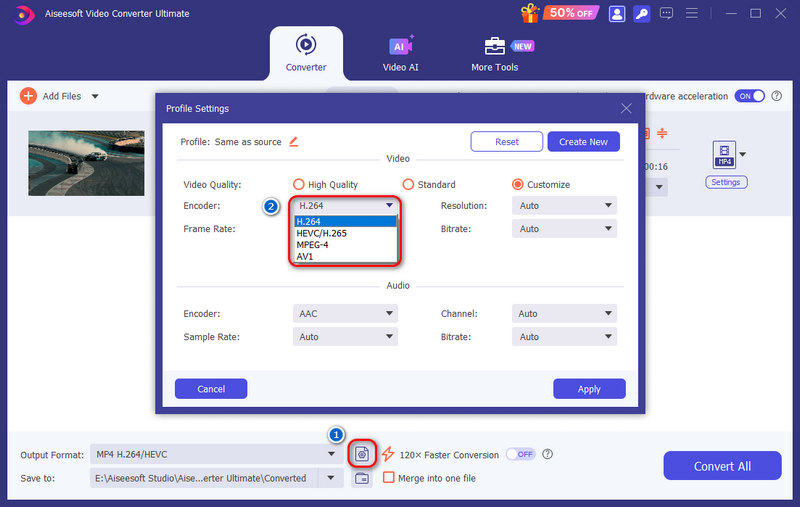The width and height of the screenshot is (800, 507).
Task: Switch to the Video AI tab
Action: (x=400, y=53)
